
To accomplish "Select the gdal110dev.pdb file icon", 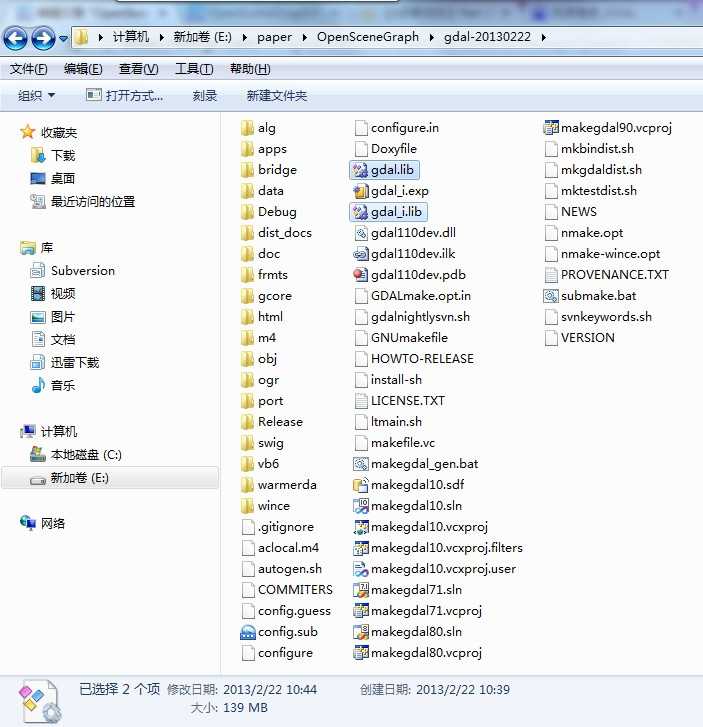I will pos(361,275).
